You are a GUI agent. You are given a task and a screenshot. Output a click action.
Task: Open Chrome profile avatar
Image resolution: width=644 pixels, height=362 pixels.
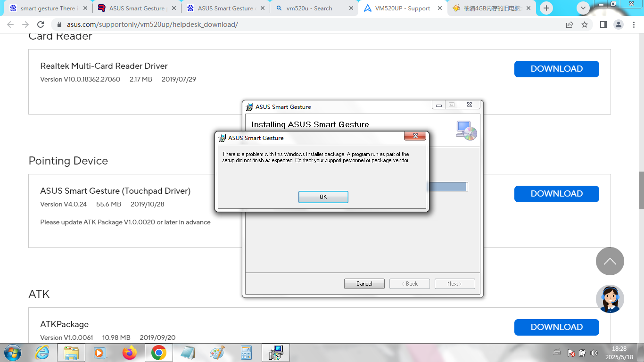[618, 25]
